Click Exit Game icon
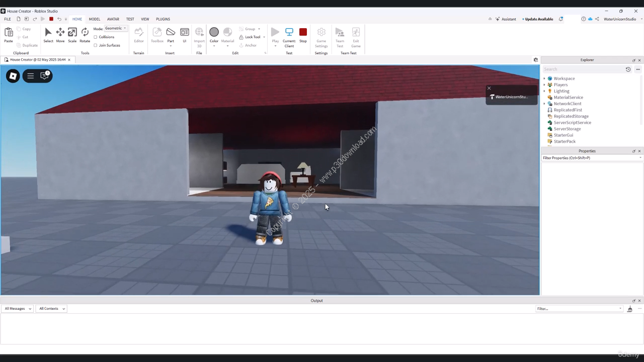644x362 pixels. point(356,32)
